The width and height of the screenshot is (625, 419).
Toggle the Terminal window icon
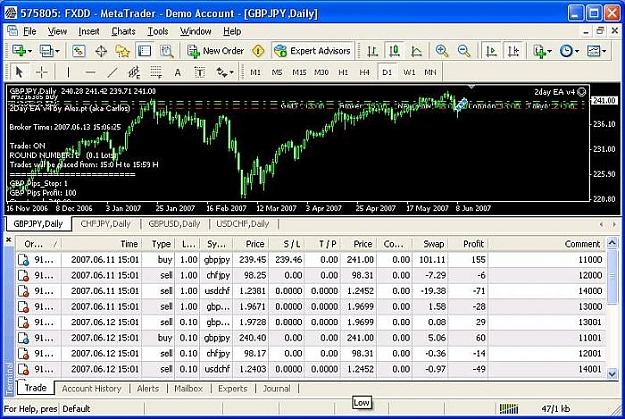(144, 51)
